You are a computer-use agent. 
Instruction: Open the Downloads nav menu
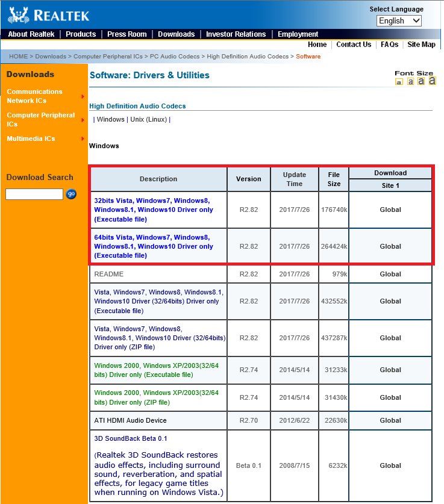[176, 34]
